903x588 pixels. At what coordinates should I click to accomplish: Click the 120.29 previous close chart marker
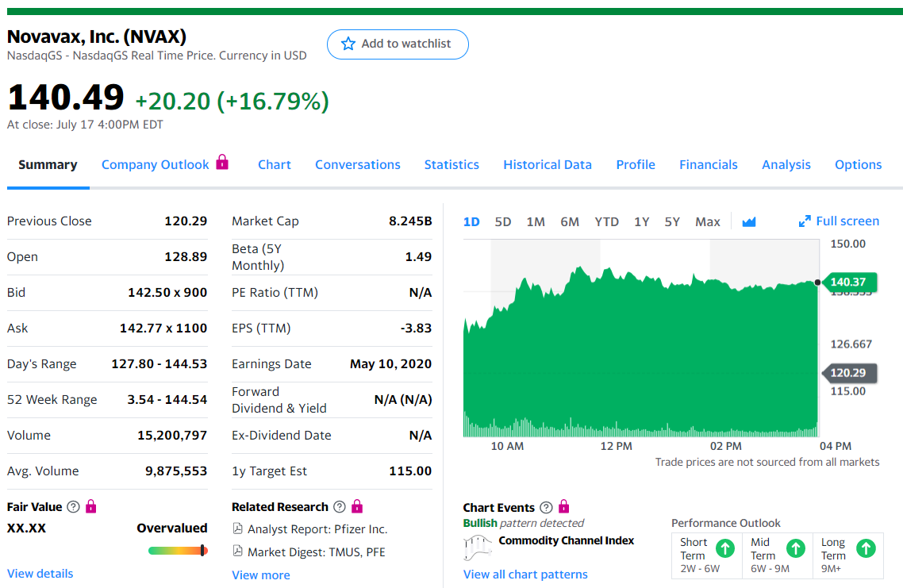[x=850, y=373]
